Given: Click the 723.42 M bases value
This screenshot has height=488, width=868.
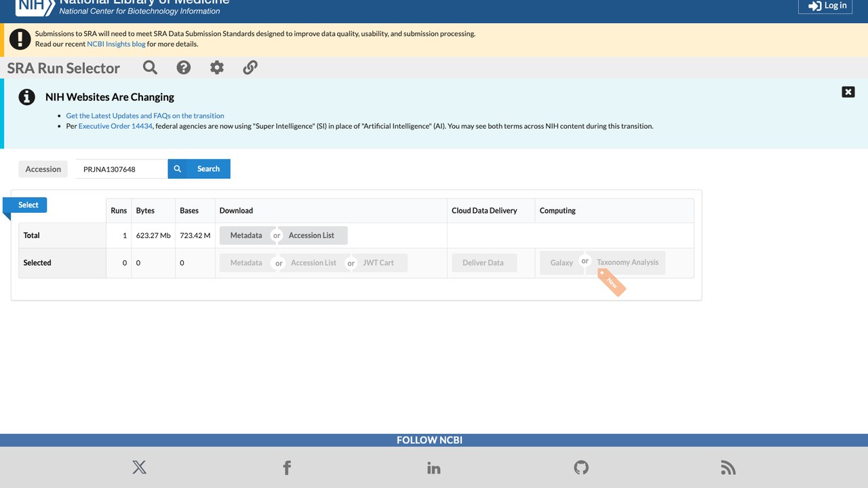Looking at the screenshot, I should coord(195,236).
